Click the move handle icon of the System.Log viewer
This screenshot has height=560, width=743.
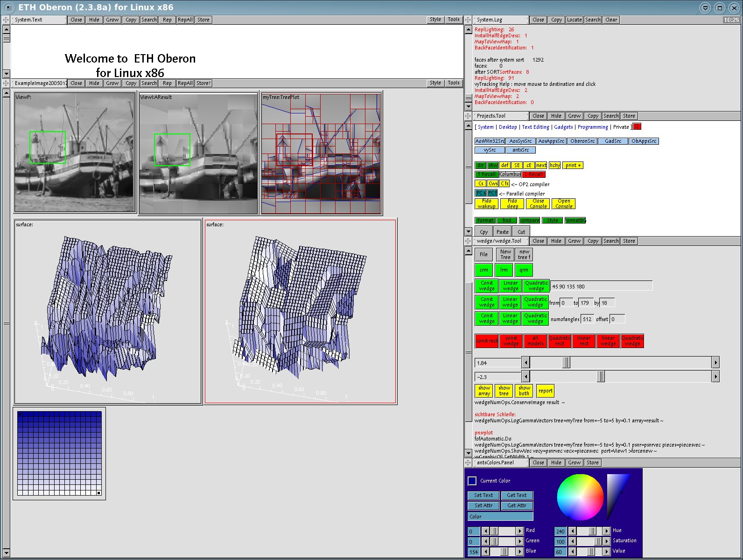pyautogui.click(x=468, y=20)
